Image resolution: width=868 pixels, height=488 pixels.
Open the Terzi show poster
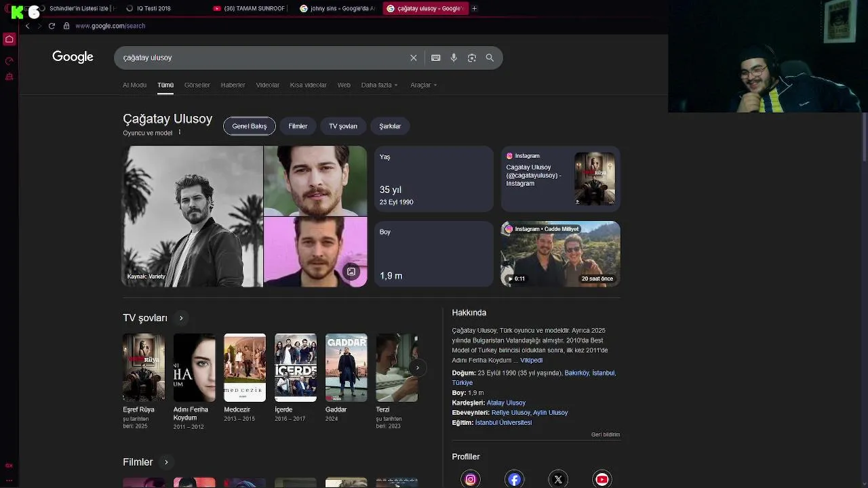pyautogui.click(x=397, y=367)
